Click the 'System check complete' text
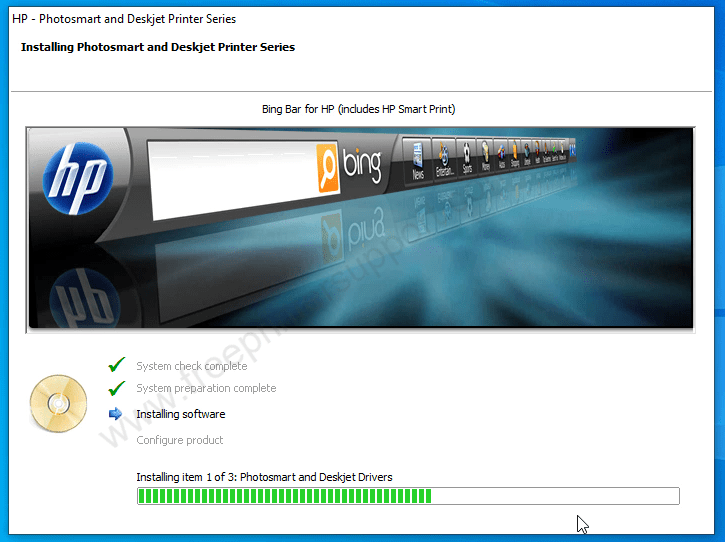The image size is (725, 542). [x=191, y=366]
